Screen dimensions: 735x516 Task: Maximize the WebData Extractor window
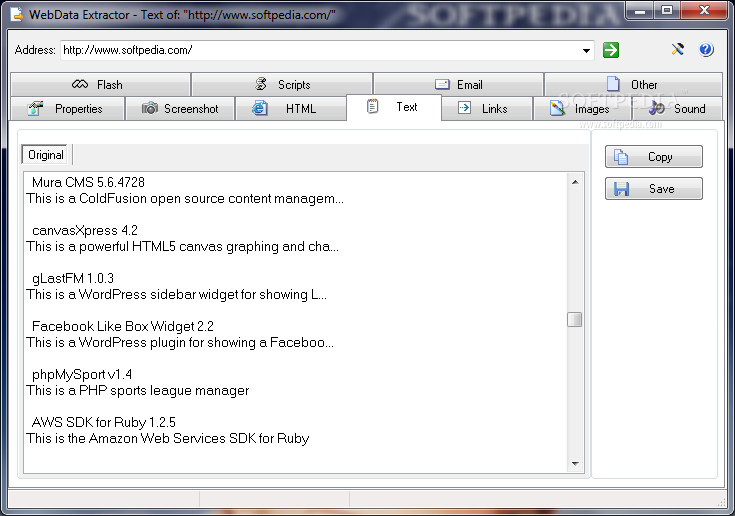[667, 10]
